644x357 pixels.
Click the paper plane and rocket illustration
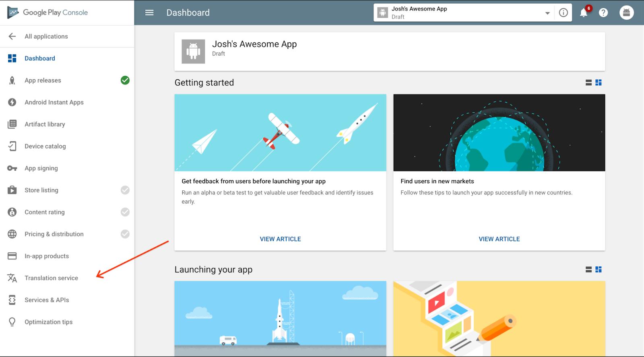point(280,133)
